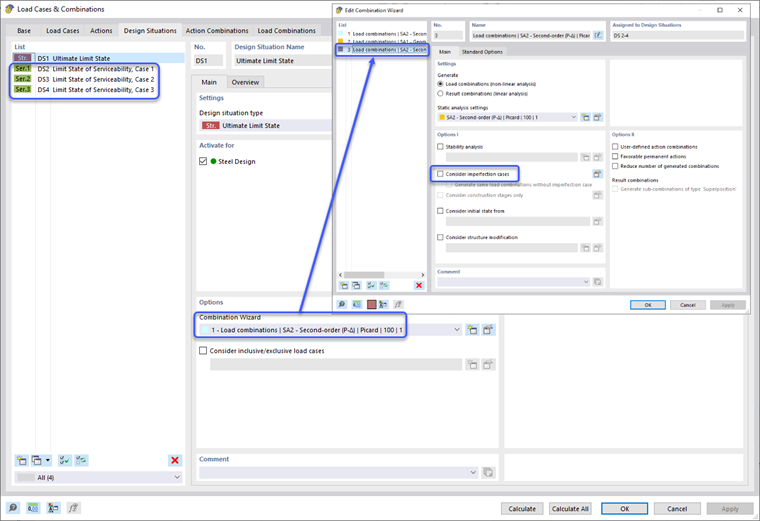Click search magnifier icon in wizard footer
The image size is (760, 521).
(342, 304)
